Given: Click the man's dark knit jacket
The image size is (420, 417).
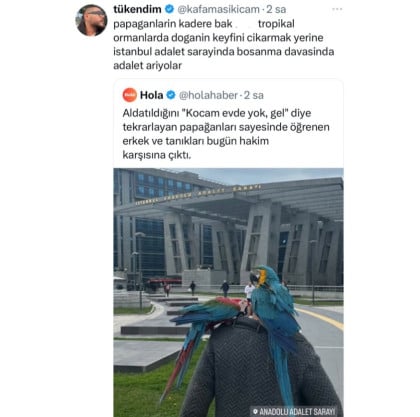Looking at the screenshot, I should point(260,370).
